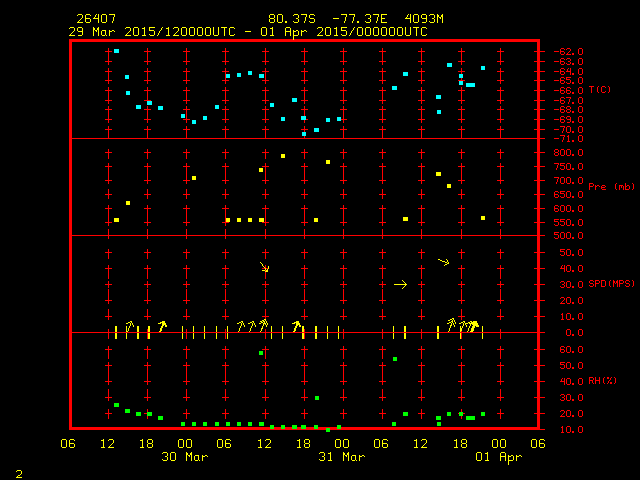640x480 pixels.
Task: Click the 31 Mar date label
Action: pos(341,457)
